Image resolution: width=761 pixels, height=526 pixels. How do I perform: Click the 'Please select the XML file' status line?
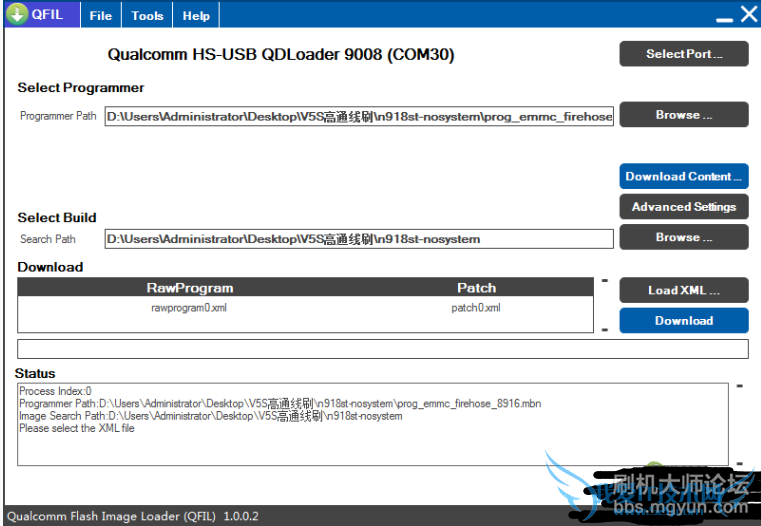click(77, 428)
